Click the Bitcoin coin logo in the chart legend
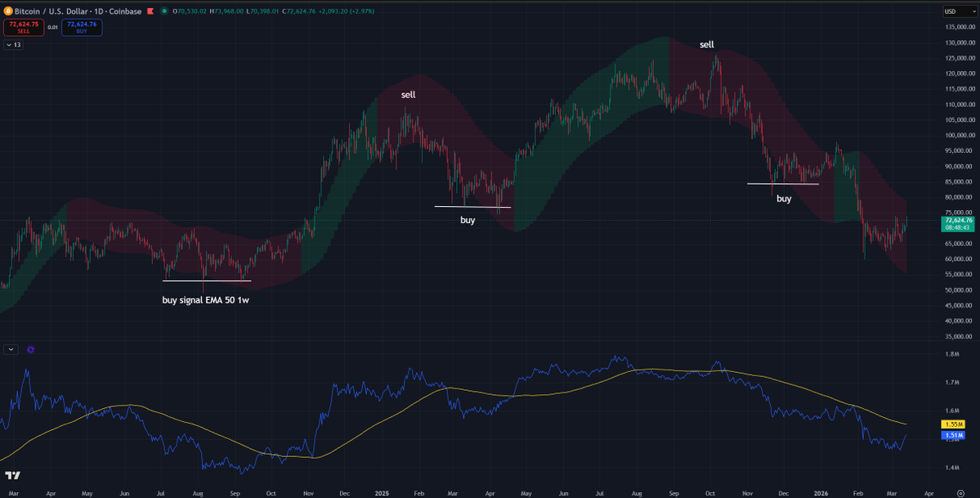Image resolution: width=980 pixels, height=498 pixels. tap(8, 11)
